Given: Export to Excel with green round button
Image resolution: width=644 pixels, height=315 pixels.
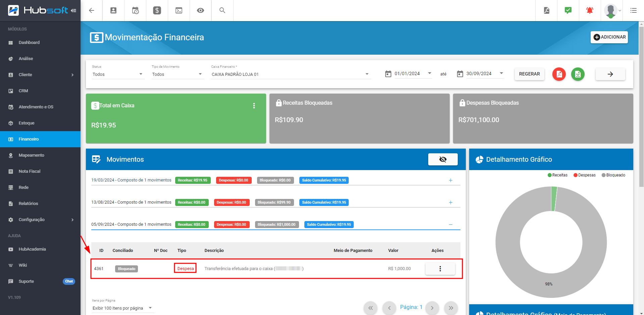Looking at the screenshot, I should pos(578,74).
